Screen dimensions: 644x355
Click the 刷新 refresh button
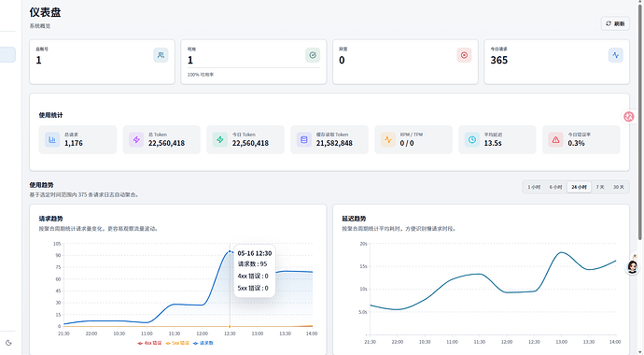[615, 24]
